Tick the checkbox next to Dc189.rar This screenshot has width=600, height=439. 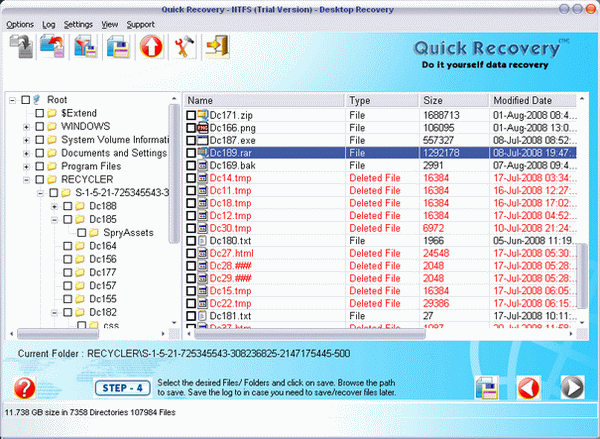coord(192,153)
